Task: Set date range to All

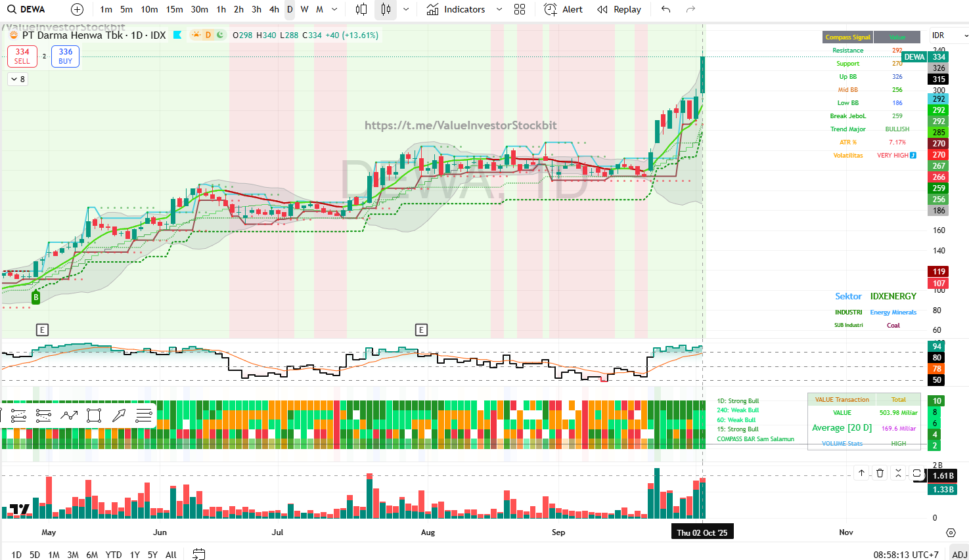Action: 171,555
